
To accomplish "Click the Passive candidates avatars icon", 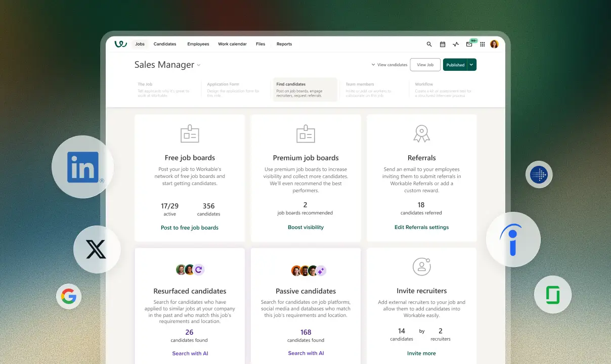I will [309, 270].
